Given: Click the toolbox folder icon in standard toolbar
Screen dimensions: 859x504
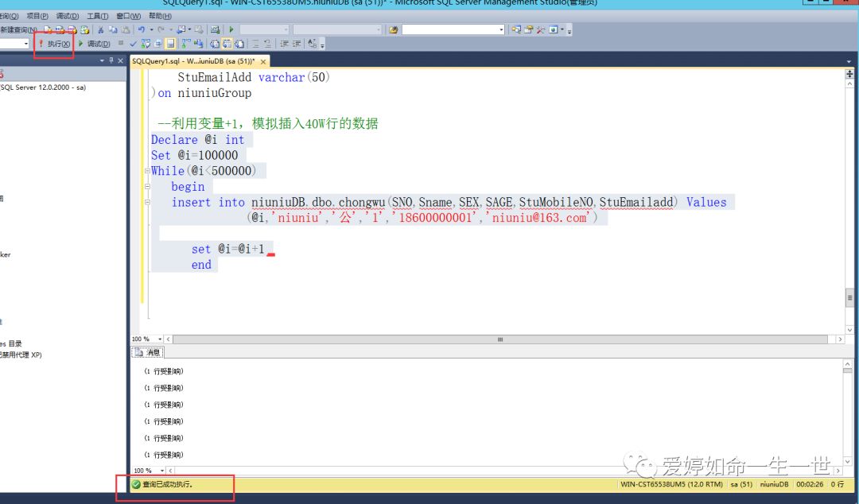Looking at the screenshot, I should [x=528, y=29].
